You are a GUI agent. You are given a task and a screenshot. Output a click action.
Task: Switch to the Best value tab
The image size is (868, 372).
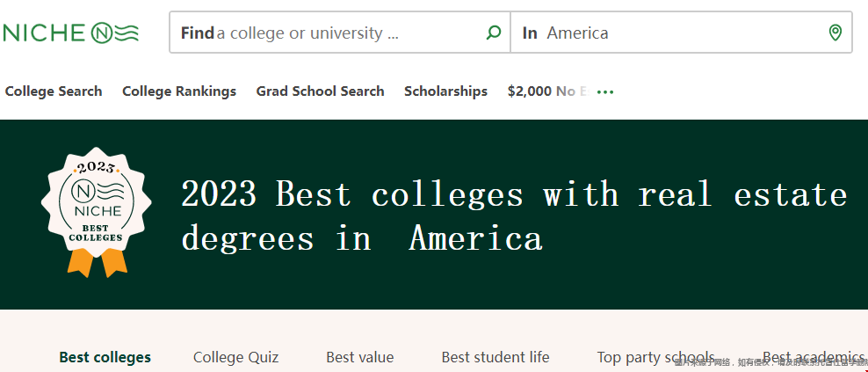(360, 357)
